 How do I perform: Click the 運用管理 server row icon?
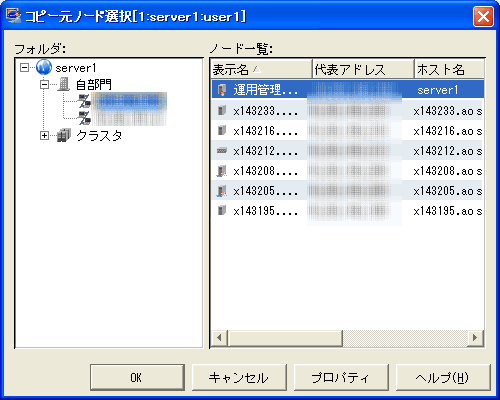tap(222, 90)
